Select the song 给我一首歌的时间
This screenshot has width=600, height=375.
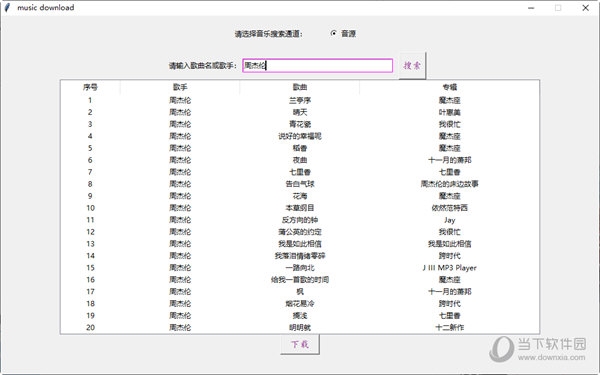tap(300, 279)
